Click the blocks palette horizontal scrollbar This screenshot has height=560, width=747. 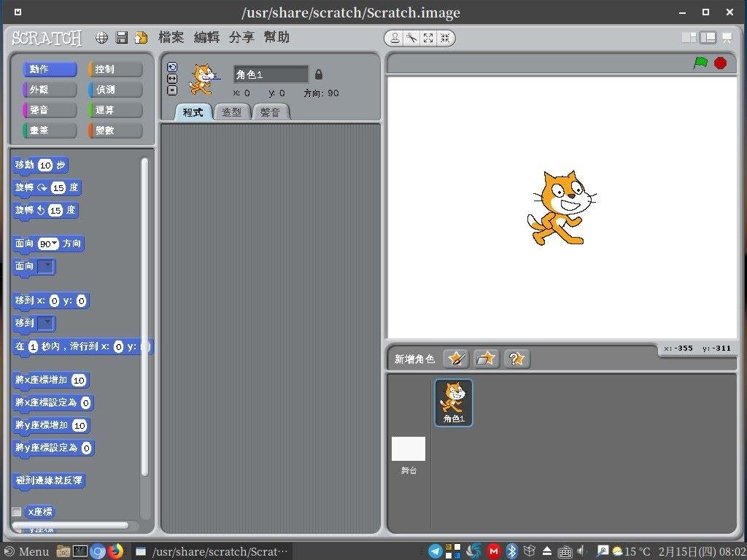70,525
